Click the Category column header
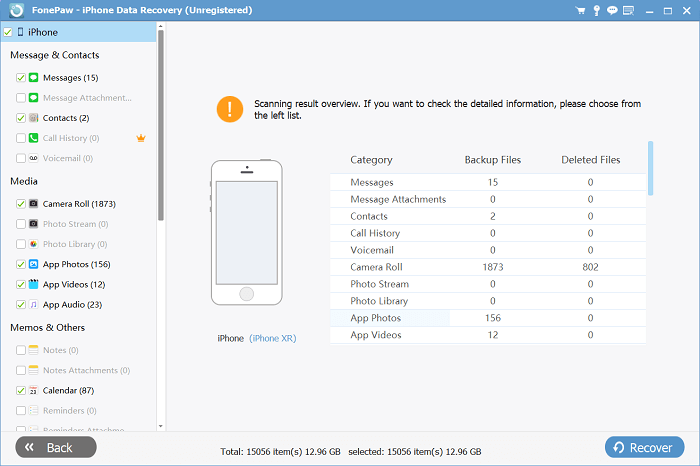Screen dimensions: 700x466 [371, 160]
